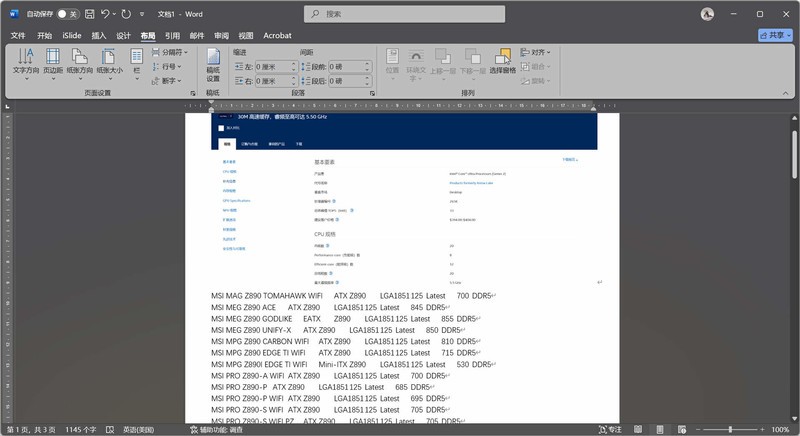Click the 英语(美国) language indicator
This screenshot has width=800, height=436.
tap(138, 430)
